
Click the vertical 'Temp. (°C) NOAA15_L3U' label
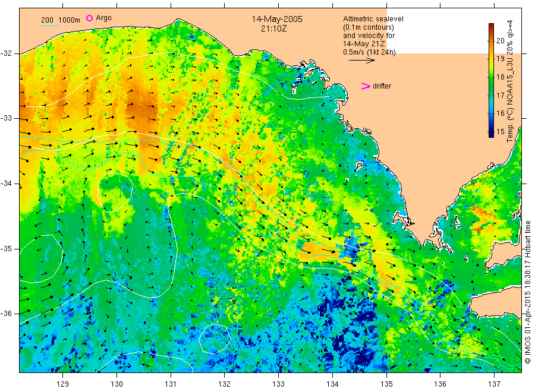(510, 81)
